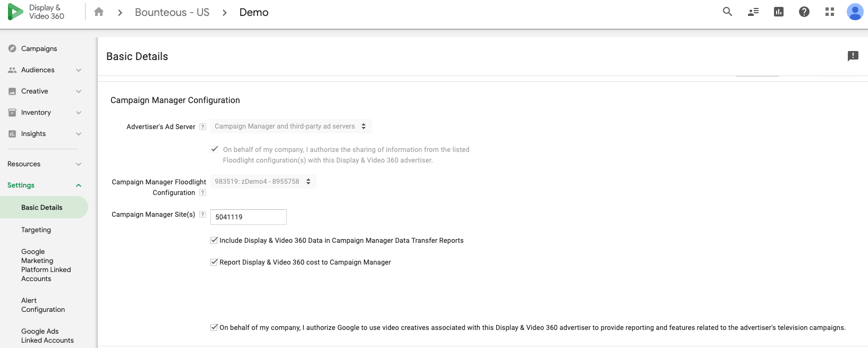Image resolution: width=868 pixels, height=348 pixels.
Task: Open the reporting chart icon in header
Action: tap(779, 12)
